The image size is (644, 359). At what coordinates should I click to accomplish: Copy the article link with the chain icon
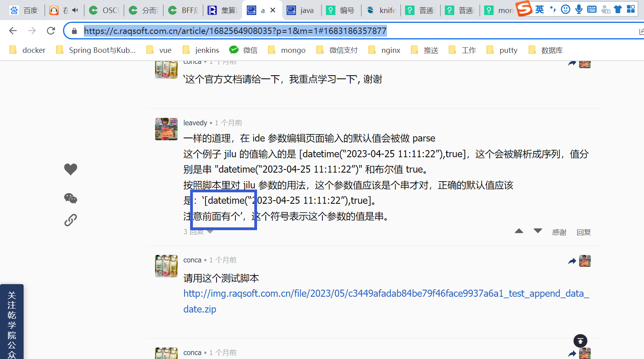coord(70,220)
